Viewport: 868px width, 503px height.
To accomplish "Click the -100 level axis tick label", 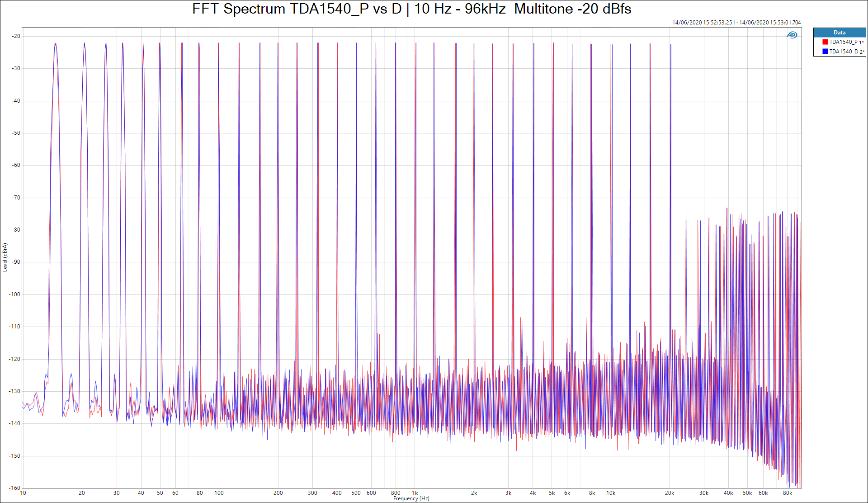I will coord(15,294).
